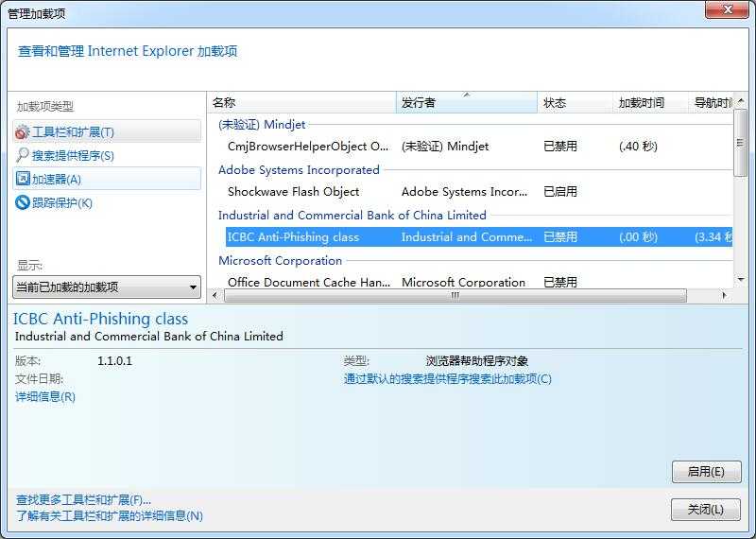Click the 启用(E) button
The image size is (756, 539).
point(706,472)
